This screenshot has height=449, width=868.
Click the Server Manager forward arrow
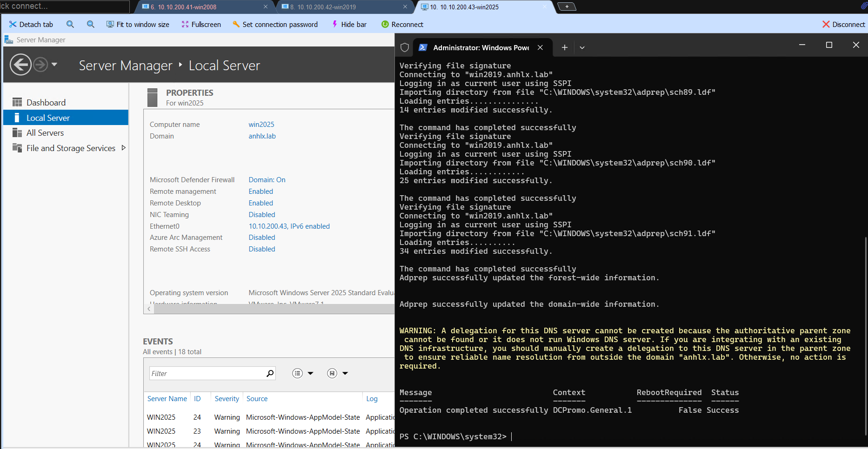(x=40, y=65)
